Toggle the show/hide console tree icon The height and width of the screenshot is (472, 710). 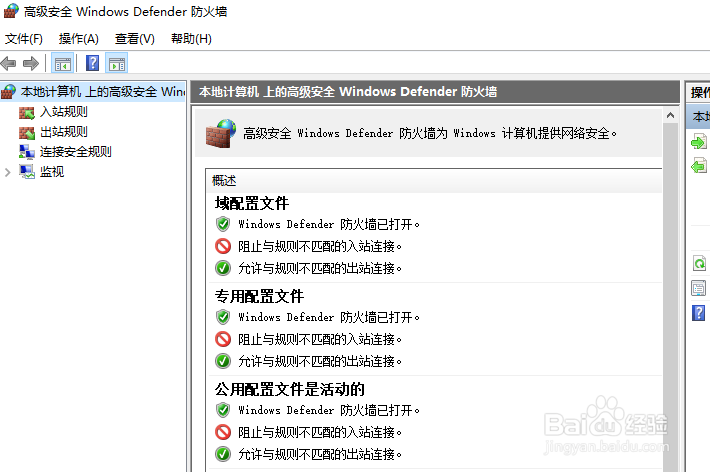point(62,63)
